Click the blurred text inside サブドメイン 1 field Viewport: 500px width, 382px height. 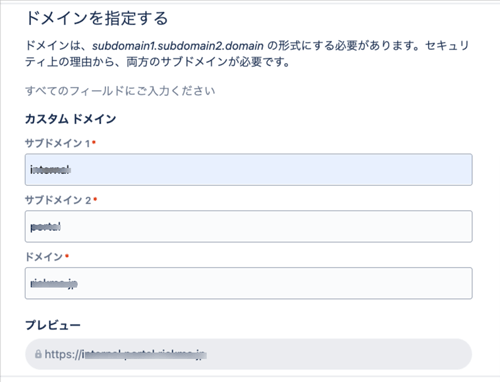[x=50, y=170]
